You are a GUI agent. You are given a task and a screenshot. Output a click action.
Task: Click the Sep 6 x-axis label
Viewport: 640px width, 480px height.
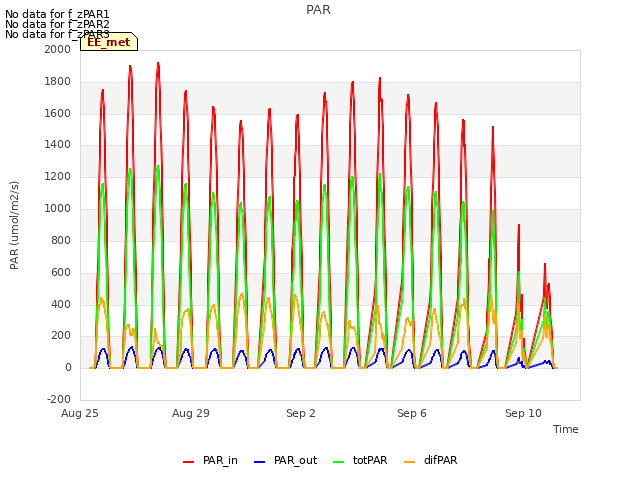pyautogui.click(x=412, y=413)
